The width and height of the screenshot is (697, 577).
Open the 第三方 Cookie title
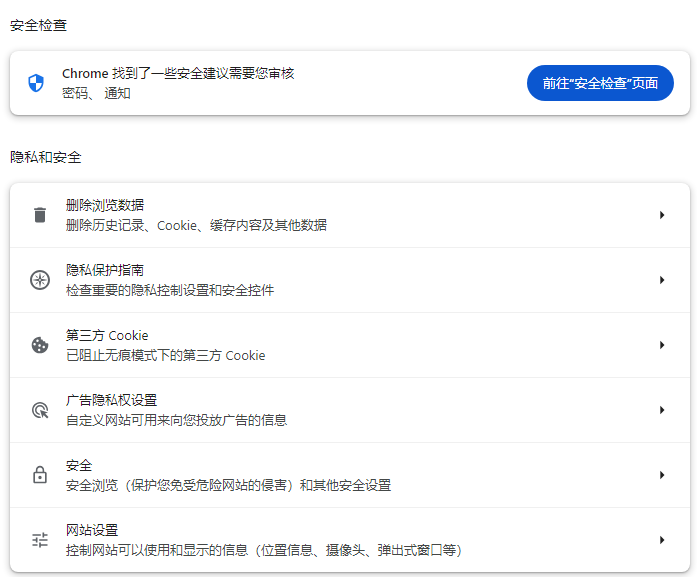tap(107, 335)
